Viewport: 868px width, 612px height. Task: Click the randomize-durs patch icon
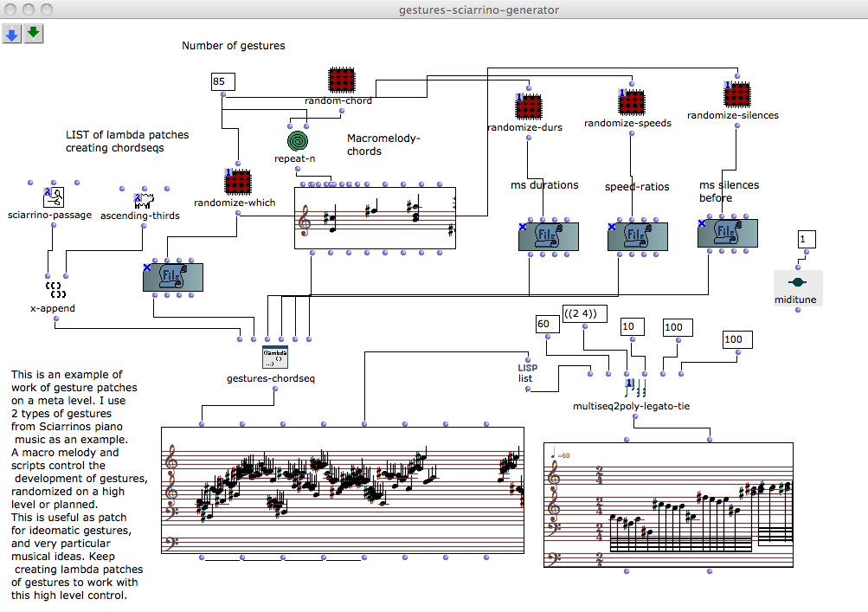(528, 107)
